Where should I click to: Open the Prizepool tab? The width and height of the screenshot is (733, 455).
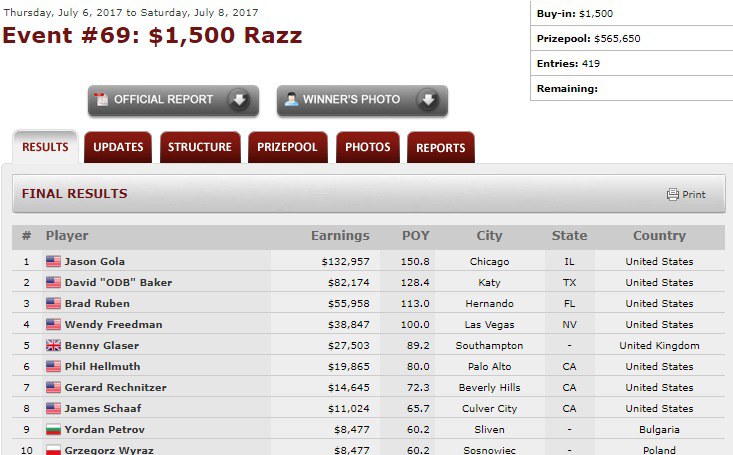click(287, 148)
